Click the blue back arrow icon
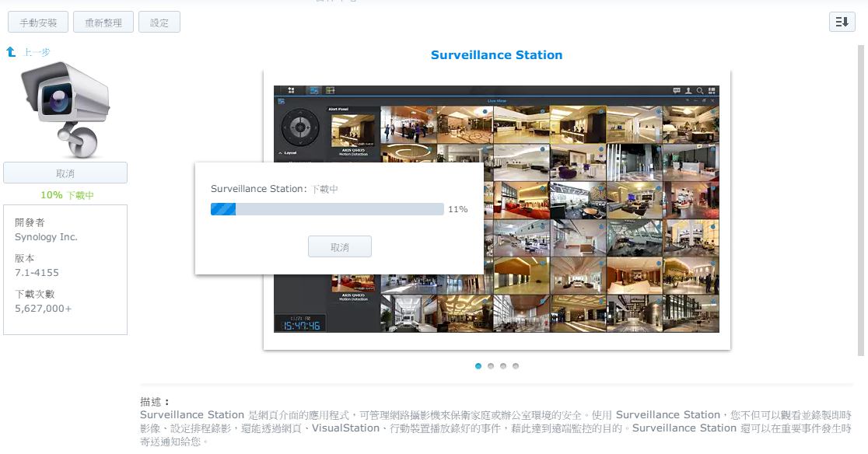 (11, 51)
